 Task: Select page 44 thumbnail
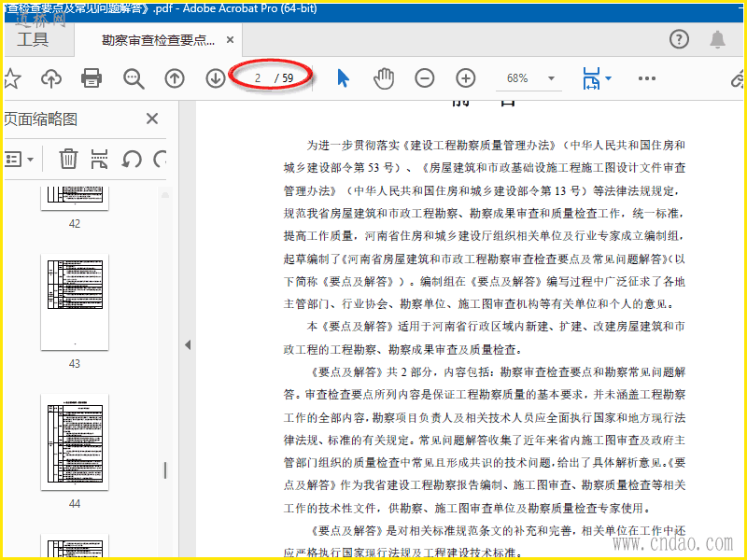75,442
